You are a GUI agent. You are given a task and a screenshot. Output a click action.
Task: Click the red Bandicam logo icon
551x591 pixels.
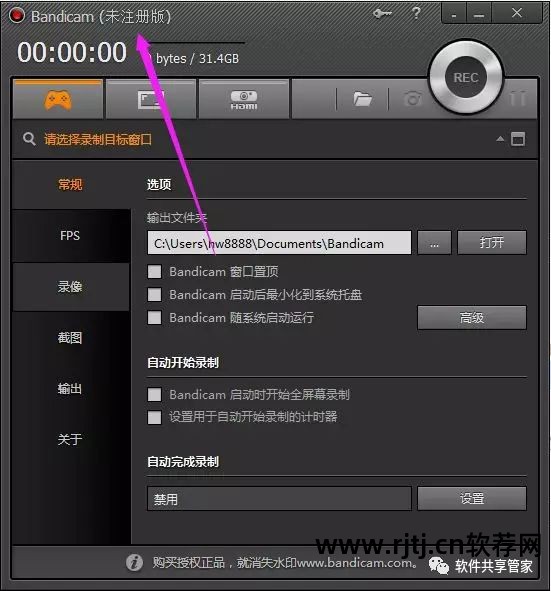pyautogui.click(x=17, y=15)
